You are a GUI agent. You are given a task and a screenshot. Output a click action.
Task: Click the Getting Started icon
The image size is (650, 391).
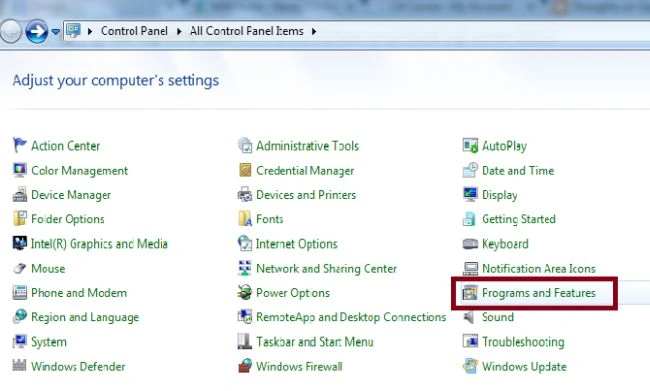(469, 219)
